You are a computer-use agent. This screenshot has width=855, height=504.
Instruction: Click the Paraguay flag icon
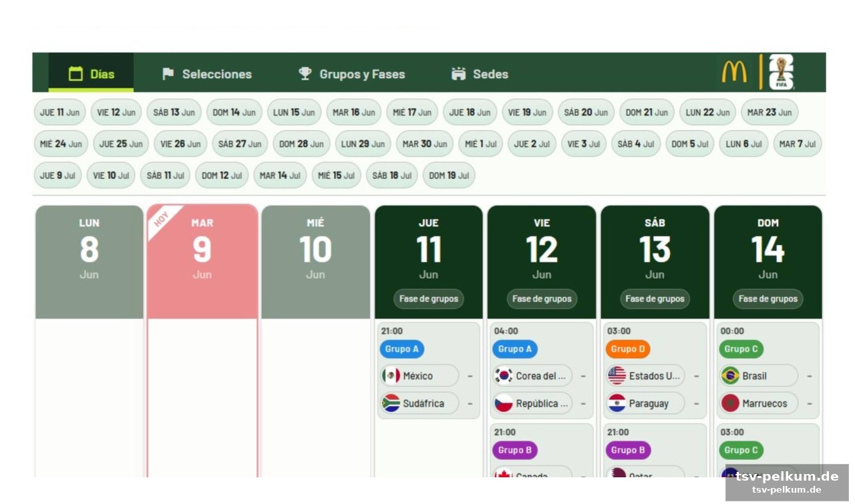617,403
